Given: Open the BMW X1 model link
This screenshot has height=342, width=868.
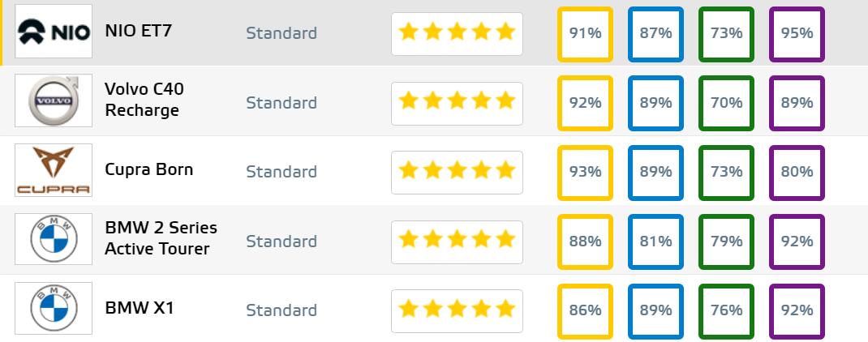Looking at the screenshot, I should 139,308.
